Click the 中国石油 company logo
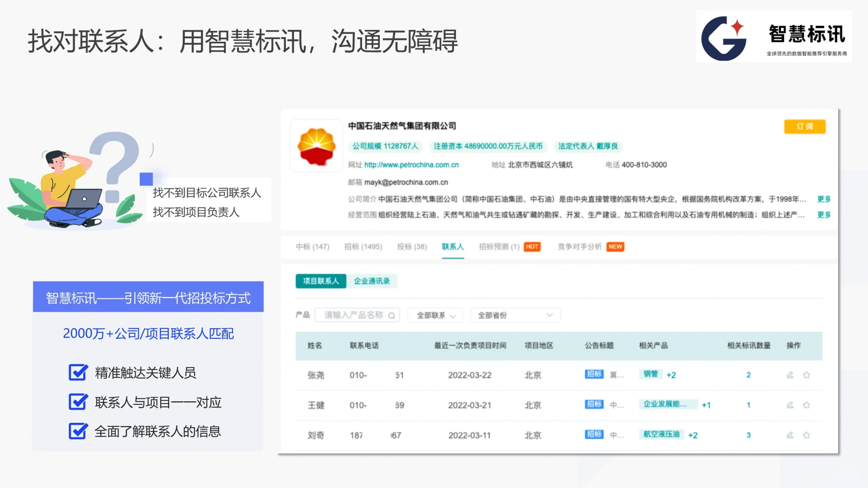The image size is (868, 488). pyautogui.click(x=316, y=146)
